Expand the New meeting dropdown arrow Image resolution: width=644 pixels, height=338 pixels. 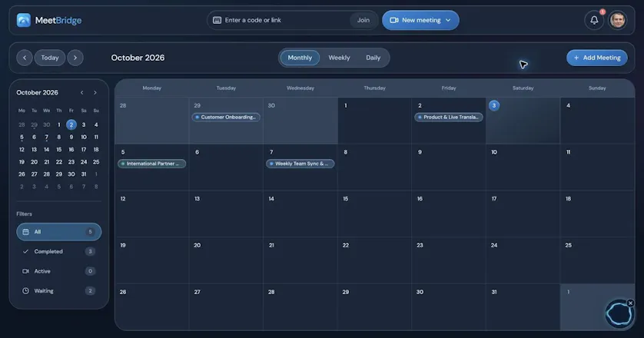click(x=448, y=20)
